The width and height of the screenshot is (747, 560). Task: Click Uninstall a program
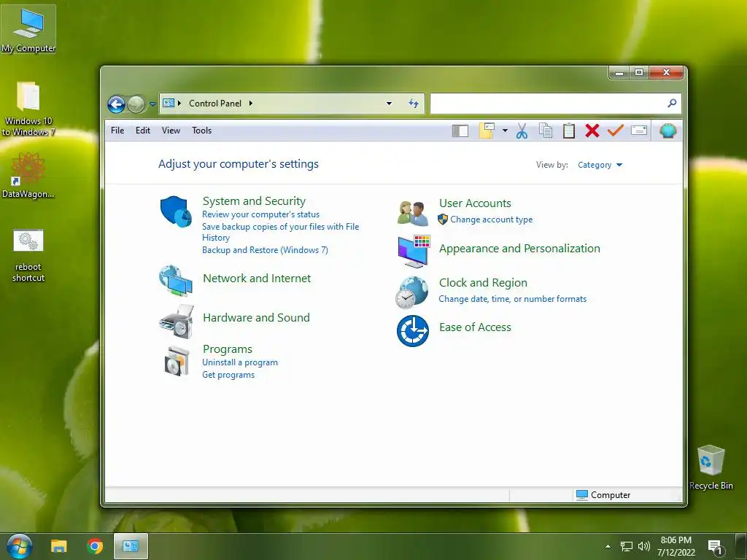click(239, 362)
